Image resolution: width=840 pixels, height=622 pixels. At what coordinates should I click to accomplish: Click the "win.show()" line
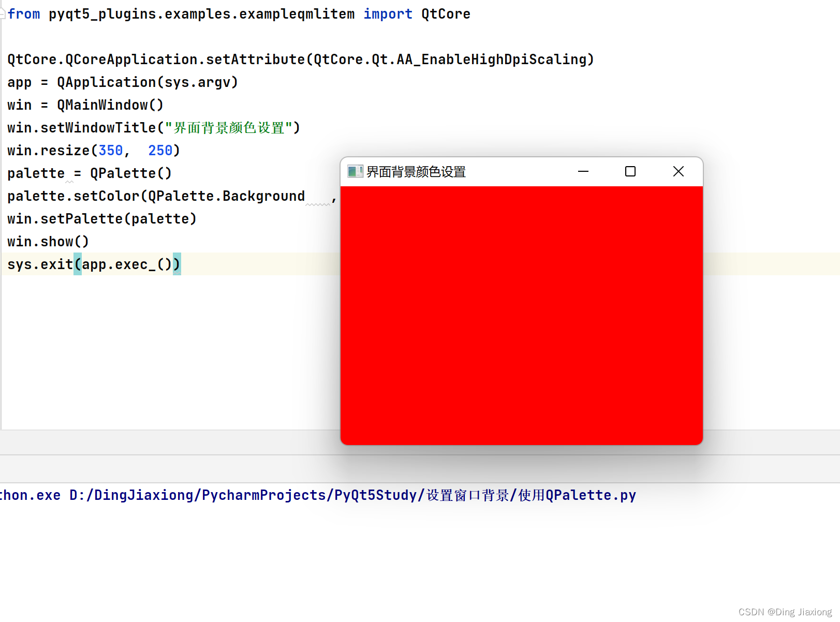click(x=48, y=242)
